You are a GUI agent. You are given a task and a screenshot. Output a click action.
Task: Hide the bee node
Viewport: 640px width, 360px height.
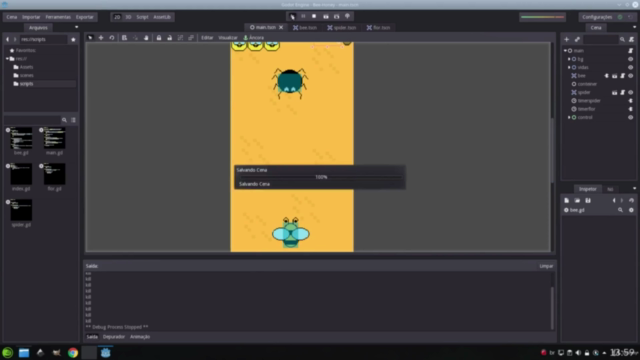tap(631, 76)
